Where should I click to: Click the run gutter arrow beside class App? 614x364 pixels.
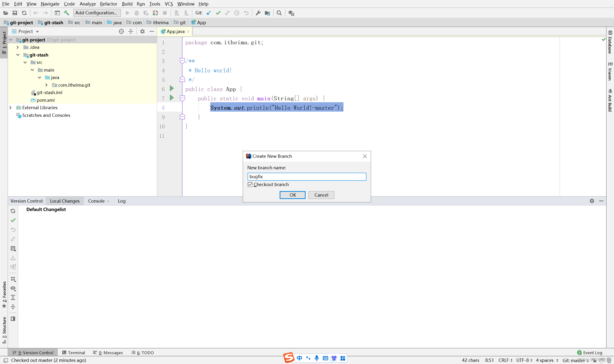click(x=172, y=89)
